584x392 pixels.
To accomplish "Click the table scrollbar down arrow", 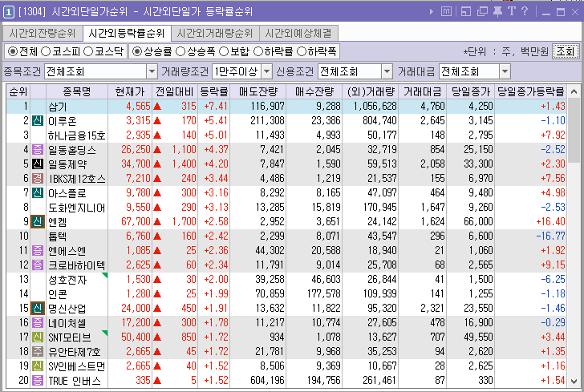I will tap(574, 382).
